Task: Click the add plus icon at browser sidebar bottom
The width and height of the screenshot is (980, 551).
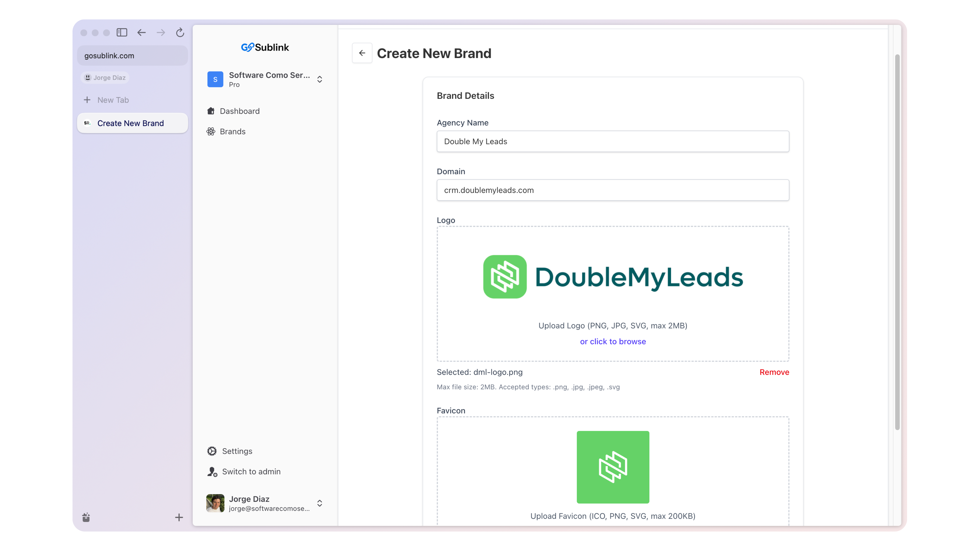Action: [x=179, y=517]
